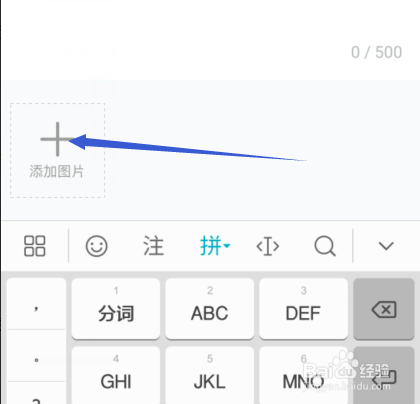
Task: Tap the GHI key
Action: [116, 375]
